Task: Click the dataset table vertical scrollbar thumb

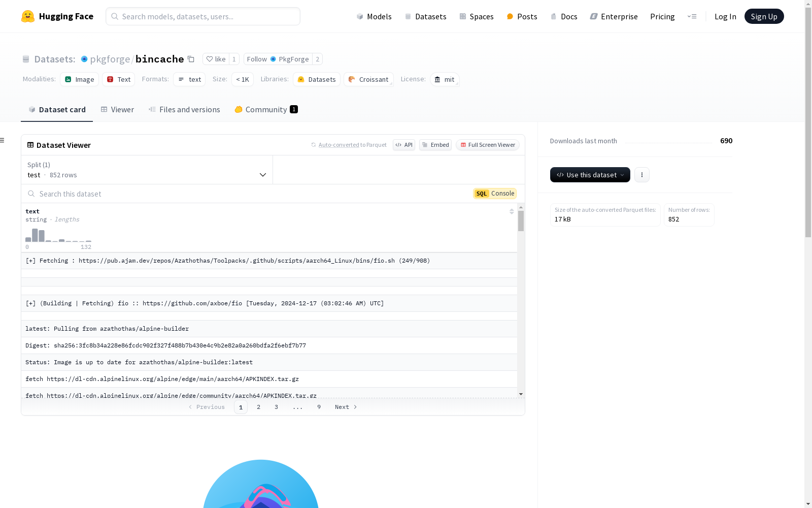Action: click(x=521, y=221)
